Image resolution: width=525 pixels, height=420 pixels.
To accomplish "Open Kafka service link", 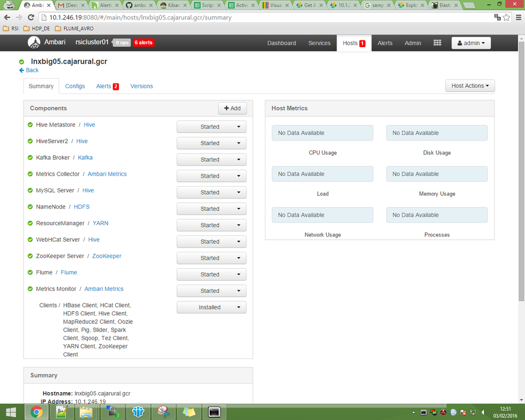I will coord(85,157).
